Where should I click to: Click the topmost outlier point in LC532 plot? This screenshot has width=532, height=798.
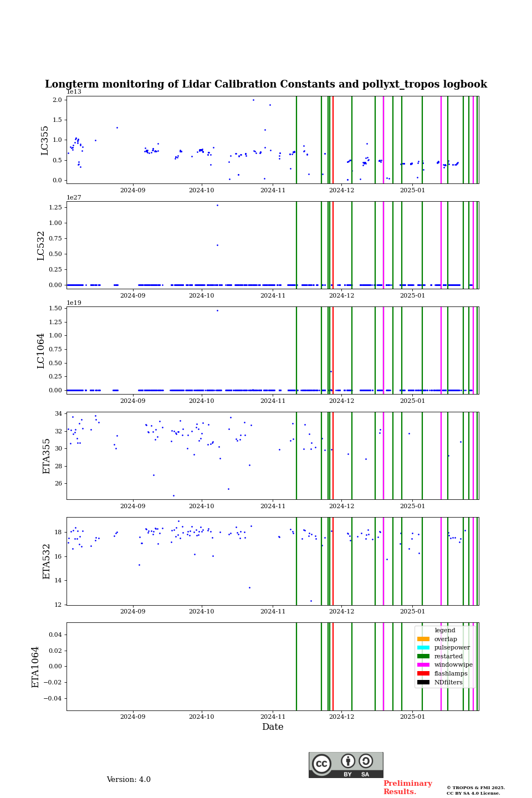(x=217, y=205)
